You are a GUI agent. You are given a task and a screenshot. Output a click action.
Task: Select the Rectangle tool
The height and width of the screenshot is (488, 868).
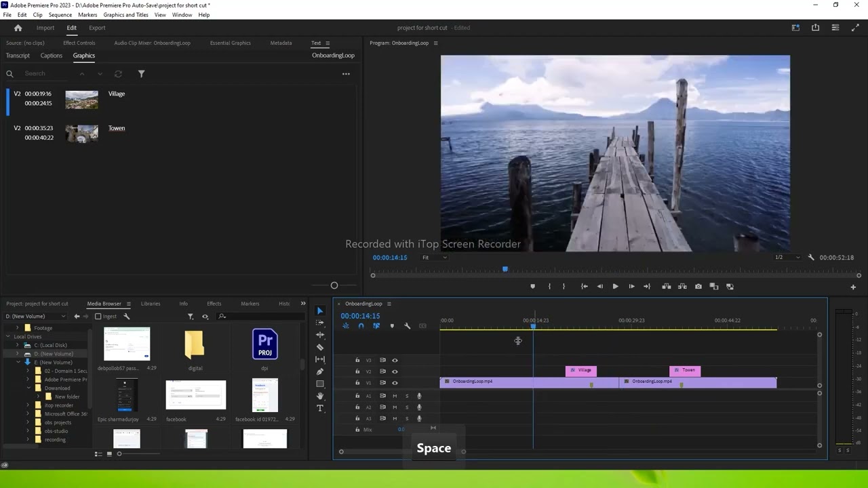coord(320,384)
